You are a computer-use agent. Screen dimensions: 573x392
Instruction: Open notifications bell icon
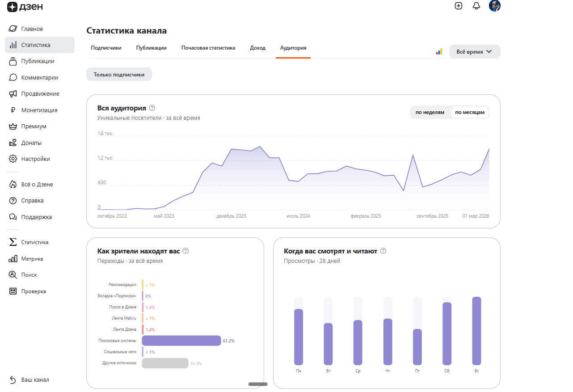tap(476, 6)
